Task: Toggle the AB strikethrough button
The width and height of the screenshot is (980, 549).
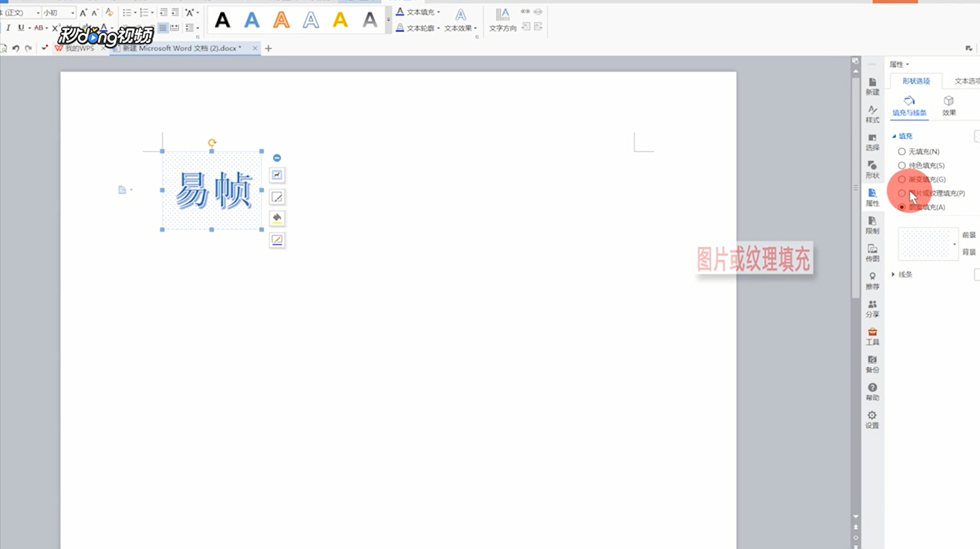Action: coord(40,28)
